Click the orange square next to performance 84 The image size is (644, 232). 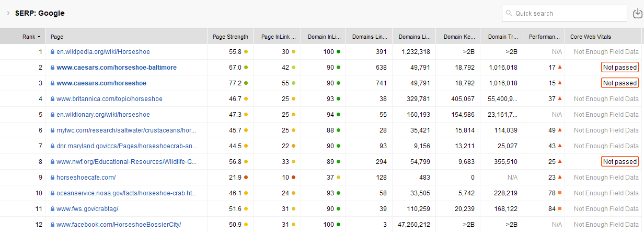click(x=559, y=209)
